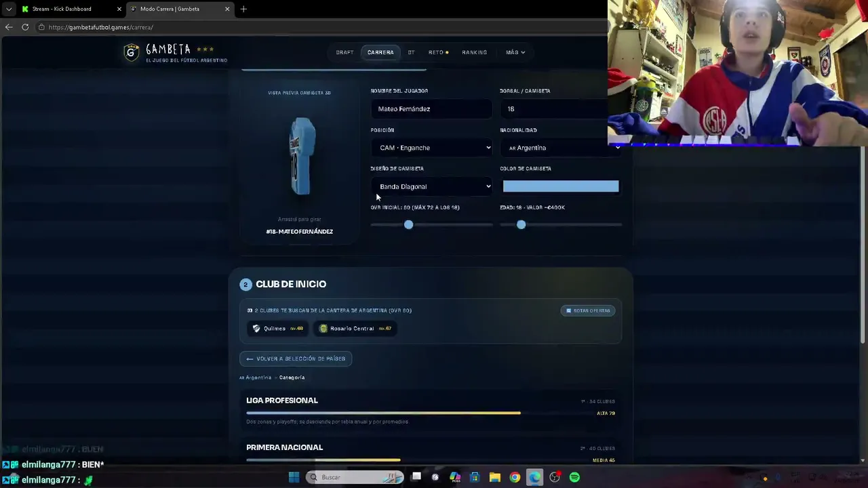Viewport: 868px width, 488px height.
Task: Open OBS Studio from the taskbar
Action: 555,477
